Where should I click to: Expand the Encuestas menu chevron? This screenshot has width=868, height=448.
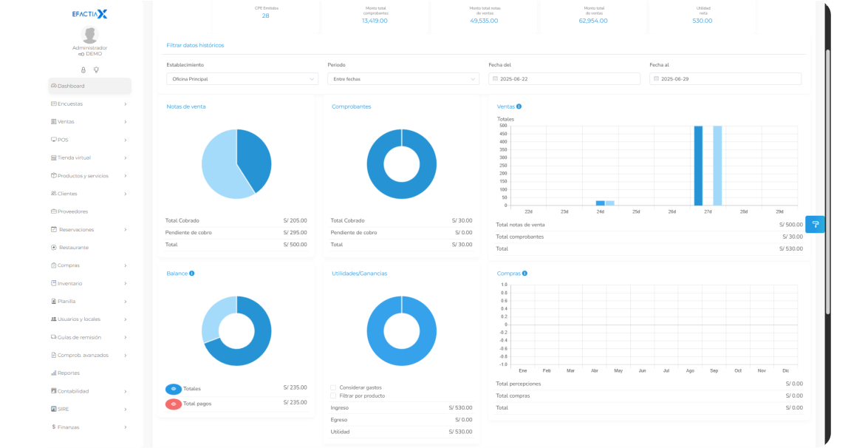click(x=126, y=103)
